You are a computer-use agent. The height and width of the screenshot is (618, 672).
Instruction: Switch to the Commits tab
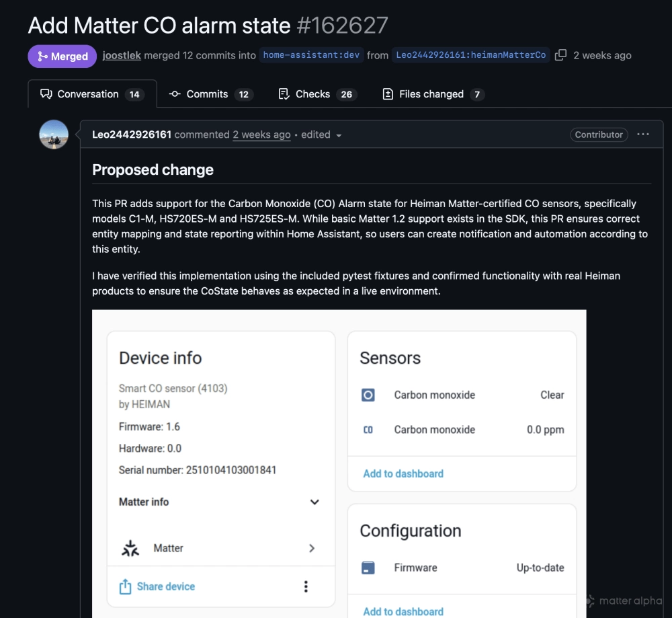coord(210,94)
